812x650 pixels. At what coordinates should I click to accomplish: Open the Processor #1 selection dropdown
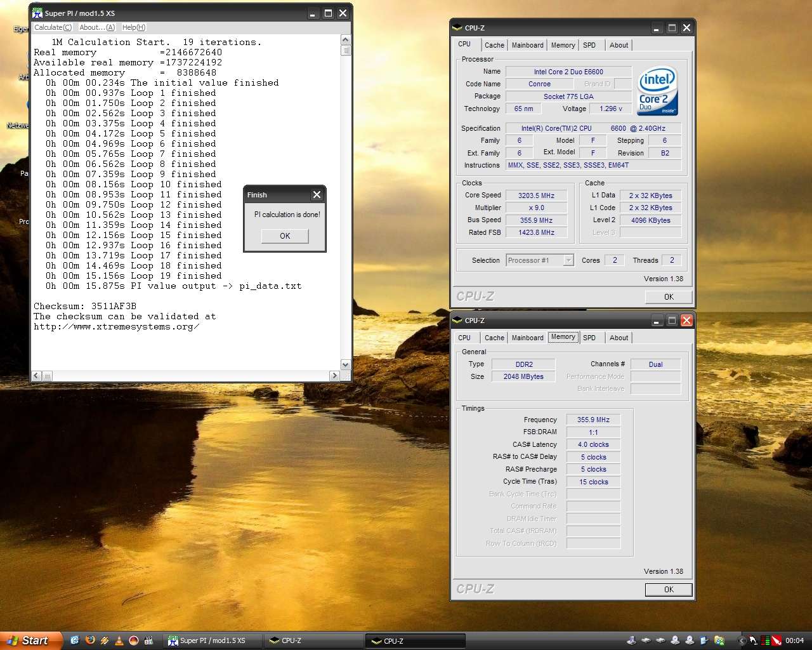point(568,260)
